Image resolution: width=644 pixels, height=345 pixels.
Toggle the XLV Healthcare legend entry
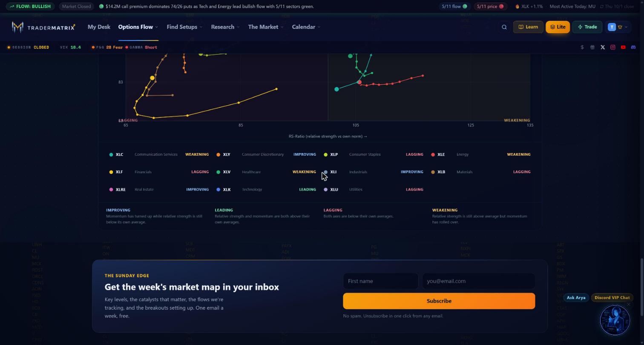pyautogui.click(x=266, y=172)
